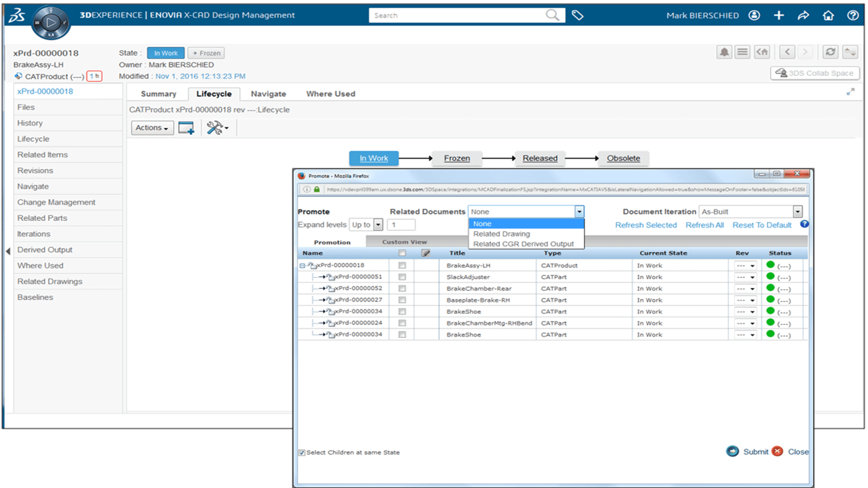
Task: Click the left panel collapse arrow
Action: point(8,251)
